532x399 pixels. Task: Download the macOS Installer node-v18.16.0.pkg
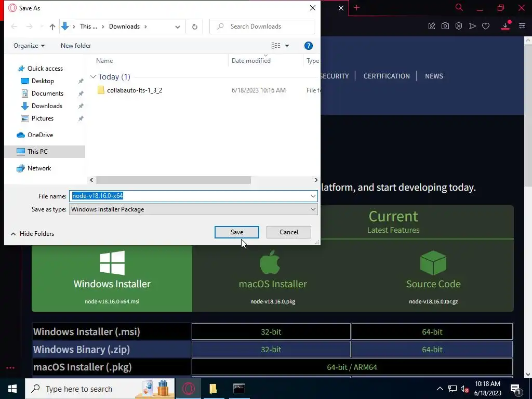click(273, 277)
